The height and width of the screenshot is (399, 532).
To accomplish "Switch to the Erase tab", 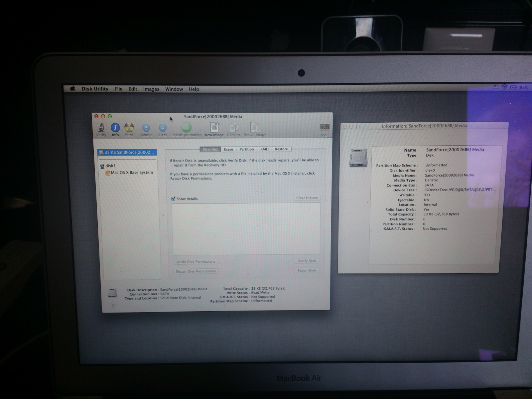I will click(228, 149).
